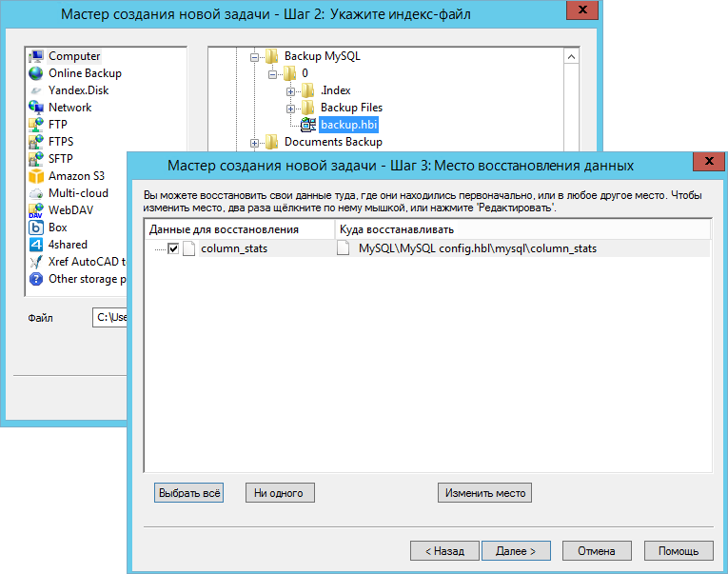Image resolution: width=728 pixels, height=574 pixels.
Task: Close the Step 3 wizard window
Action: [x=709, y=161]
